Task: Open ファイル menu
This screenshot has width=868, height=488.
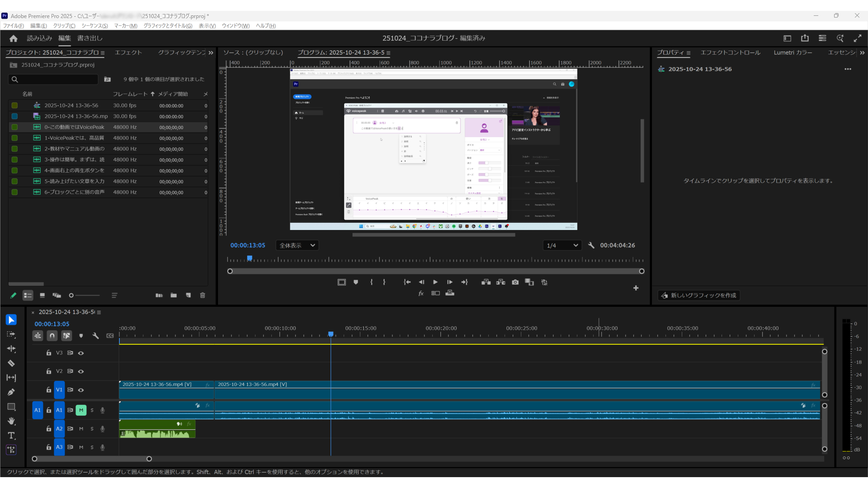Action: click(x=14, y=26)
